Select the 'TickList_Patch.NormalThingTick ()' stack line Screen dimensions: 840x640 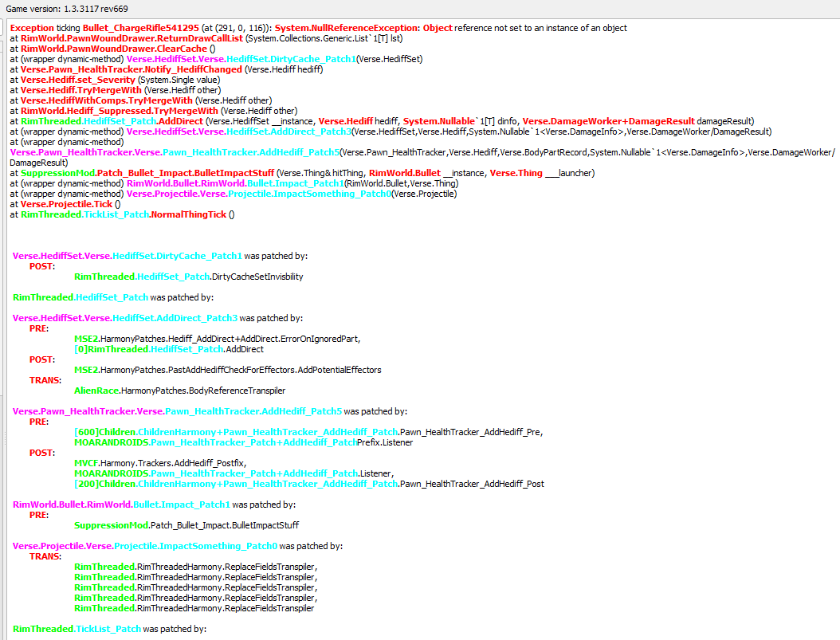coord(122,214)
